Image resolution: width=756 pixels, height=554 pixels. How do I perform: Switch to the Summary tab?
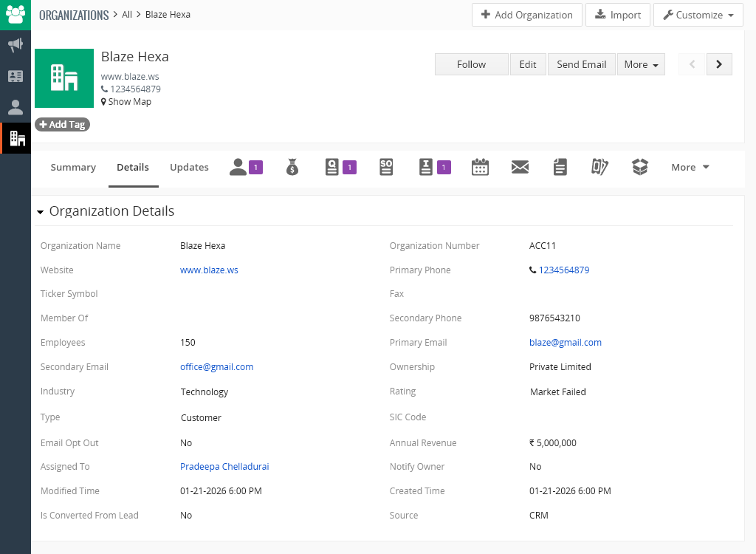73,167
